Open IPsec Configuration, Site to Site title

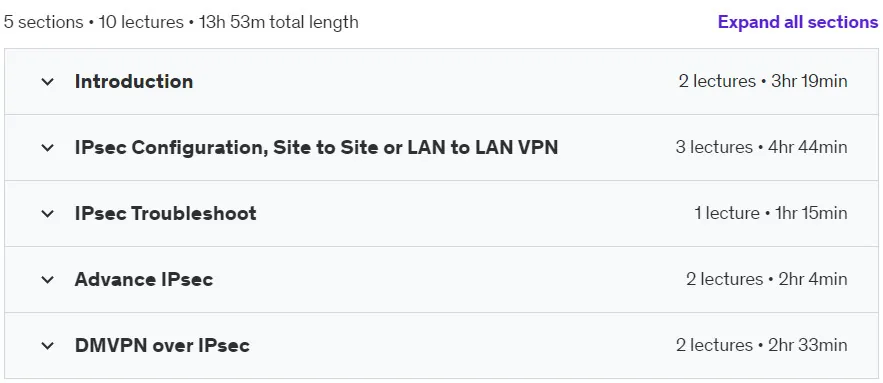pos(316,148)
